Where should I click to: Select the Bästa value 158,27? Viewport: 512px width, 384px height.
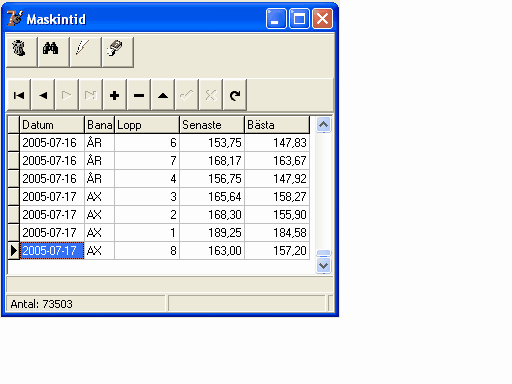tap(277, 197)
